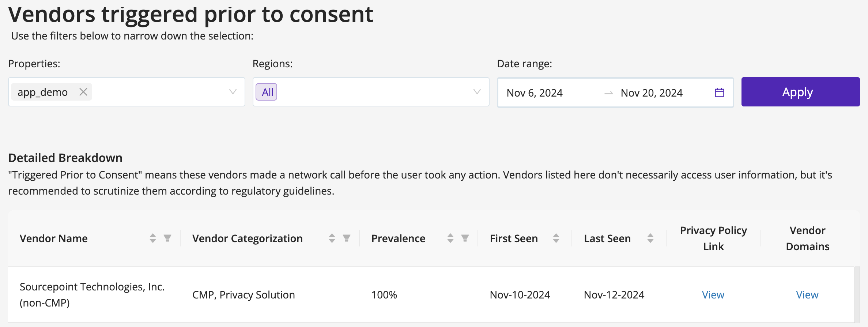868x327 pixels.
Task: Edit the end date Nov 20, 2024
Action: (x=652, y=93)
